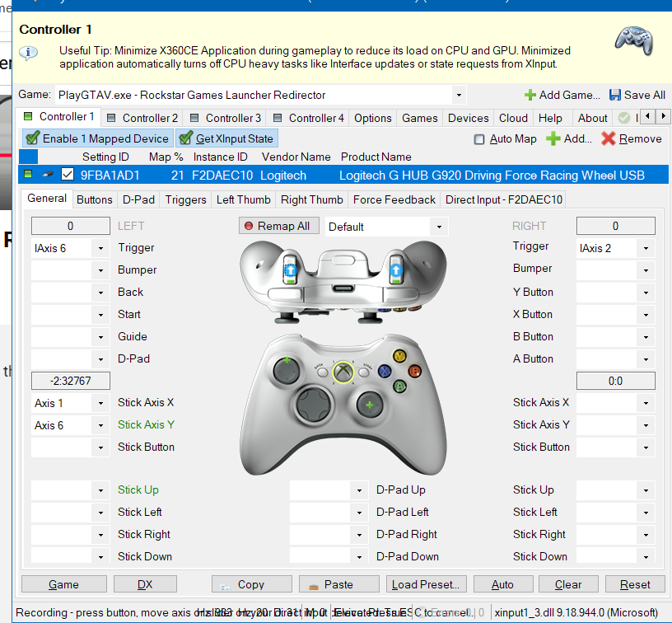
Task: Open the Y Button mapping dropdown
Action: [646, 293]
